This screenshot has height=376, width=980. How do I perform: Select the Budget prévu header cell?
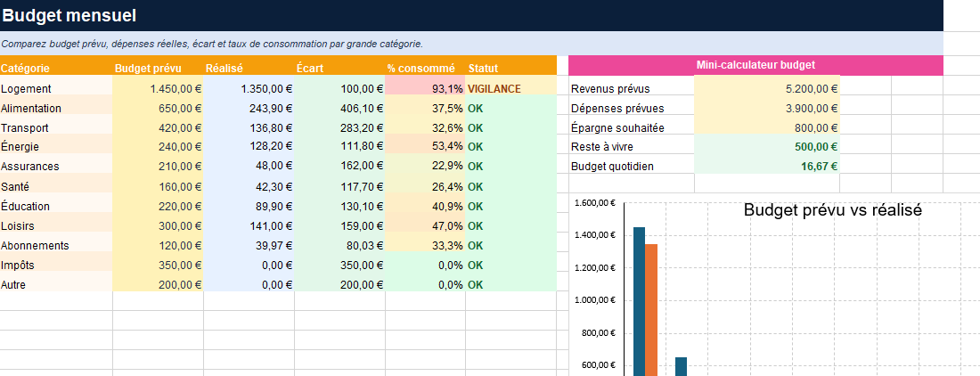click(x=158, y=68)
